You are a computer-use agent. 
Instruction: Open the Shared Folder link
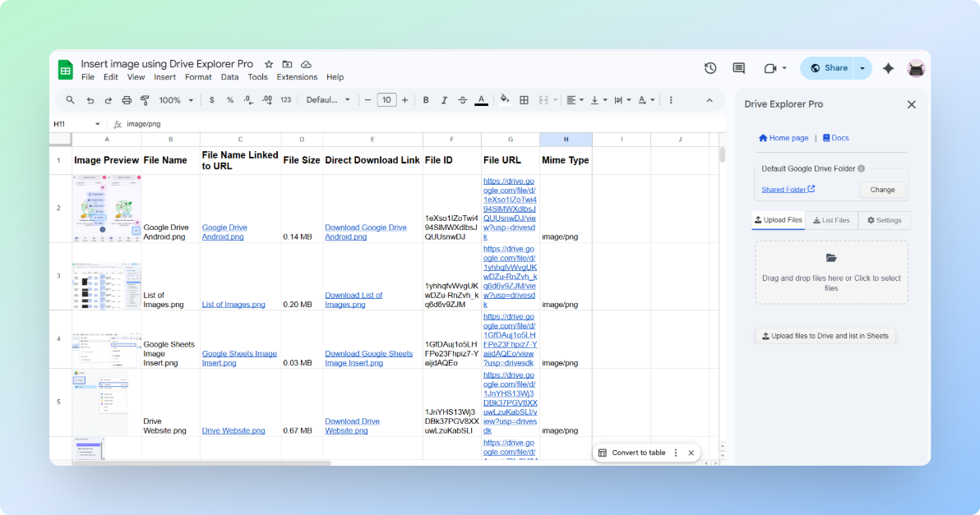pos(784,189)
